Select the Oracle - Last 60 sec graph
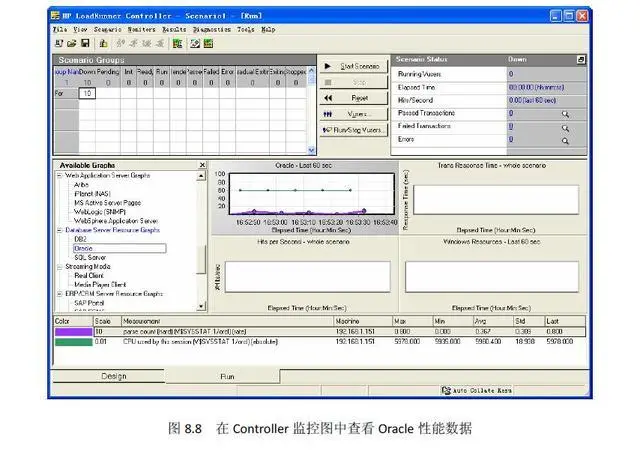This screenshot has width=640, height=451. pyautogui.click(x=305, y=198)
